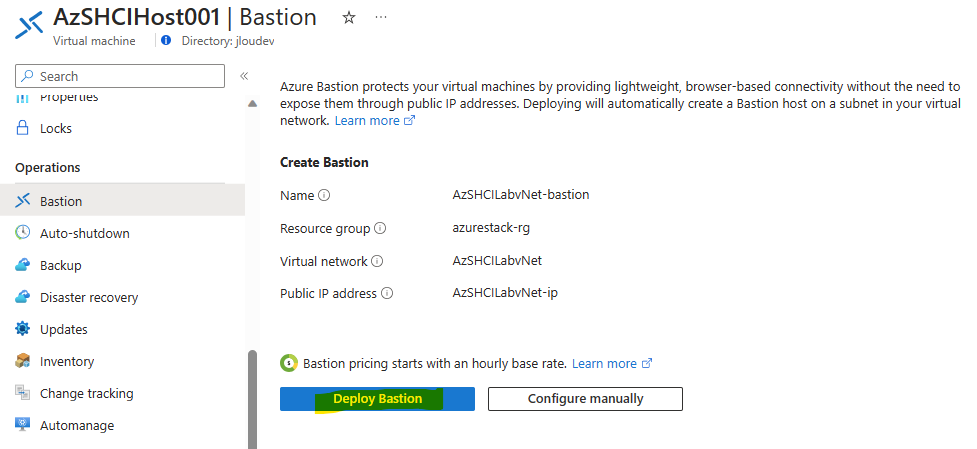Image resolution: width=977 pixels, height=449 pixels.
Task: Click the sidebar scrollbar thumb
Action: pos(252,399)
